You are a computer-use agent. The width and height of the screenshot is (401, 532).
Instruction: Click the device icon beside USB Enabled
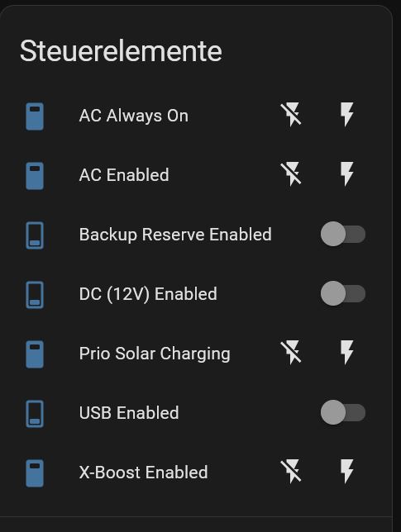click(35, 414)
